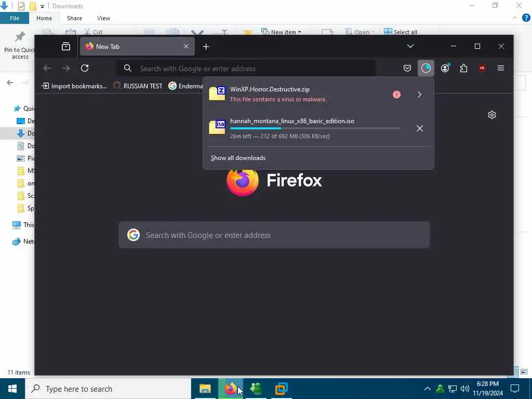Viewport: 532px width, 399px height.
Task: Open Windows Start menu
Action: click(12, 389)
